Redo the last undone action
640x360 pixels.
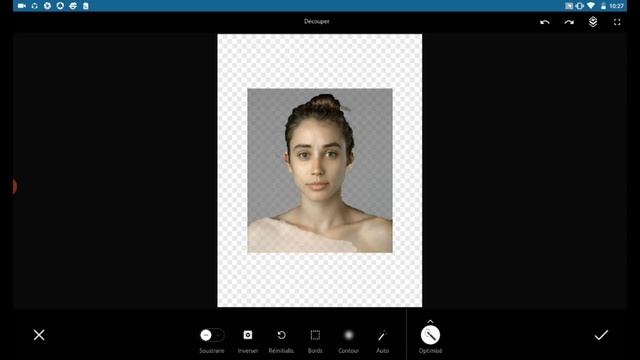569,22
